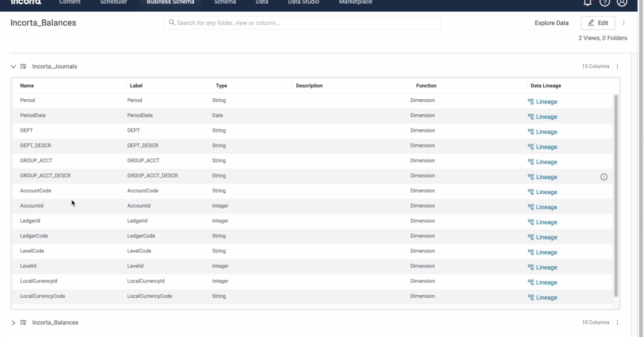
Task: Click the Description column header
Action: click(x=309, y=85)
